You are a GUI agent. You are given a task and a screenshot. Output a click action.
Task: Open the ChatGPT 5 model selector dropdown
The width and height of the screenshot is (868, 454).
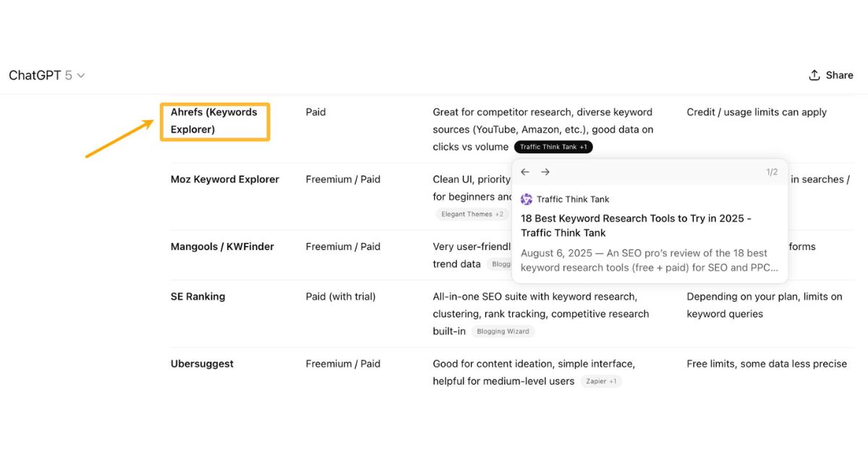tap(47, 75)
